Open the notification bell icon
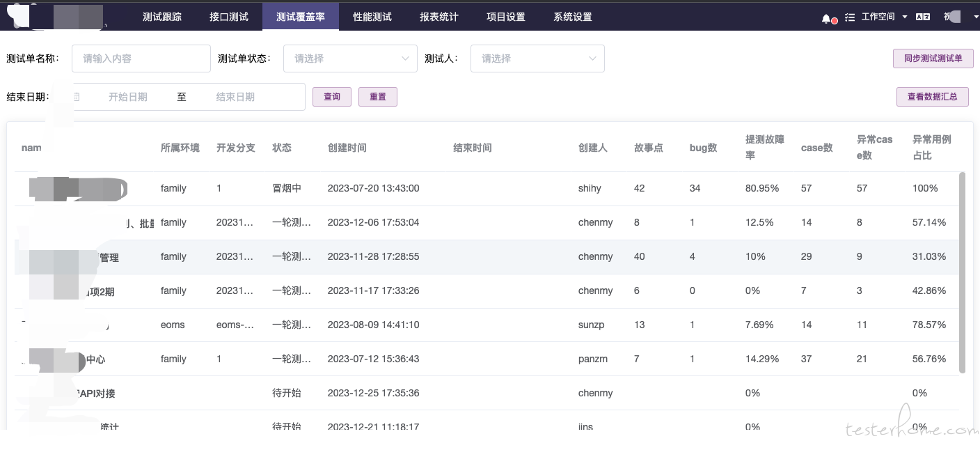The height and width of the screenshot is (450, 980). click(x=826, y=17)
